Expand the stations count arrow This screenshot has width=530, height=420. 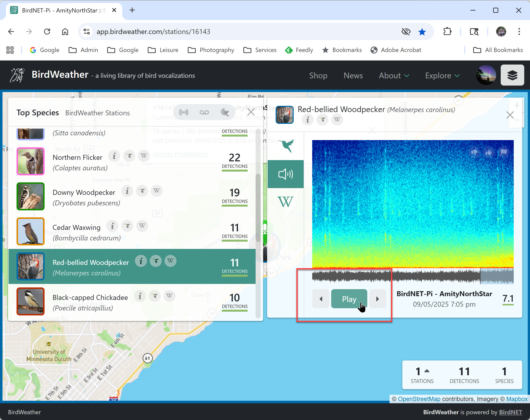427,371
